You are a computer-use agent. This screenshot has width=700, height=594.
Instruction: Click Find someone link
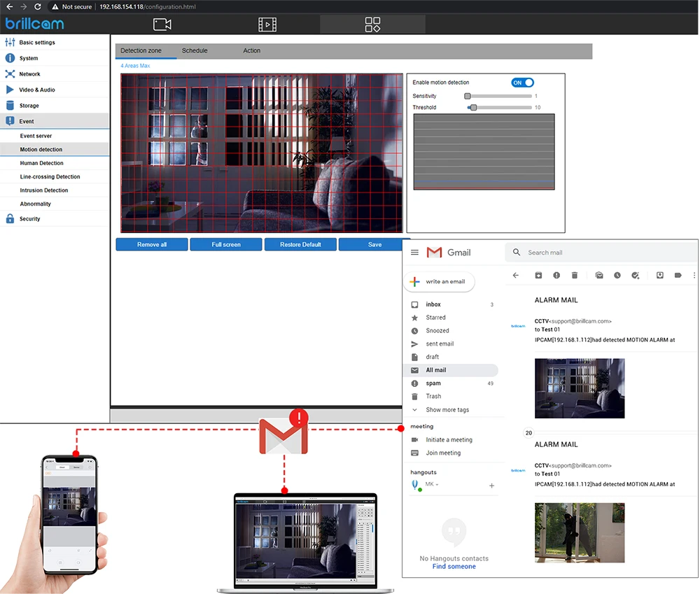point(454,566)
